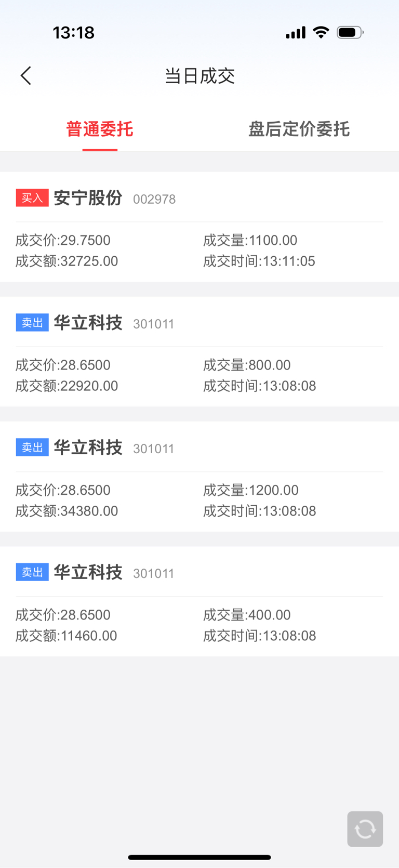This screenshot has width=399, height=868.
Task: Tap the Wi-Fi icon in status bar
Action: tap(321, 32)
